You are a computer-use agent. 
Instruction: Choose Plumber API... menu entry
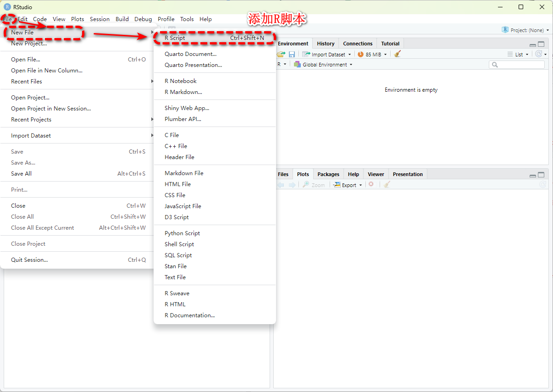pyautogui.click(x=215, y=119)
